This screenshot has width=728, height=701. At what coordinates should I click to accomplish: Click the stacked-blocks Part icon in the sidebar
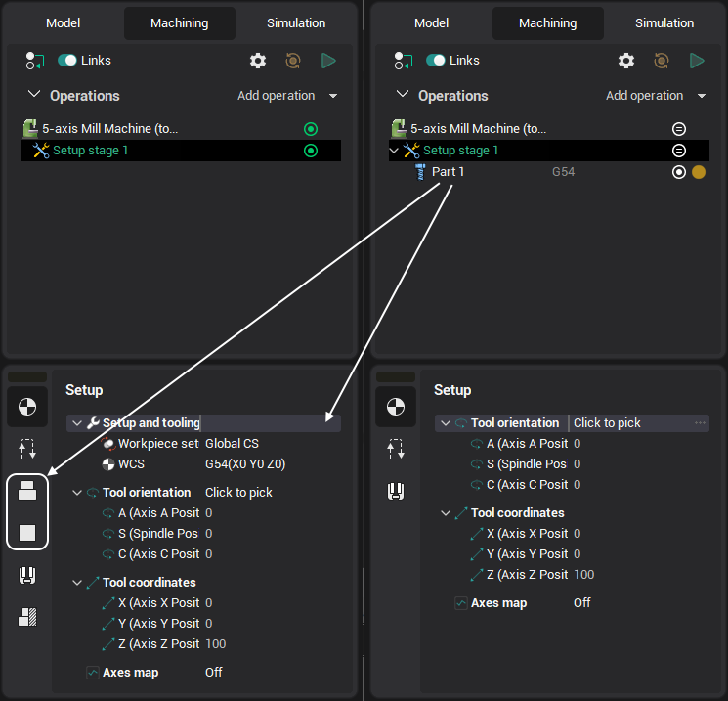(27, 491)
